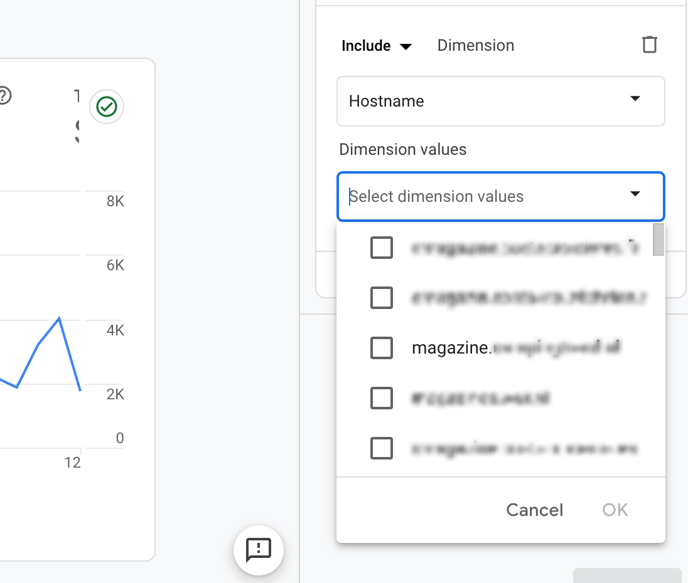Click the gray button at panel bottom corner
Viewport: 688px width, 583px height.
[626, 576]
